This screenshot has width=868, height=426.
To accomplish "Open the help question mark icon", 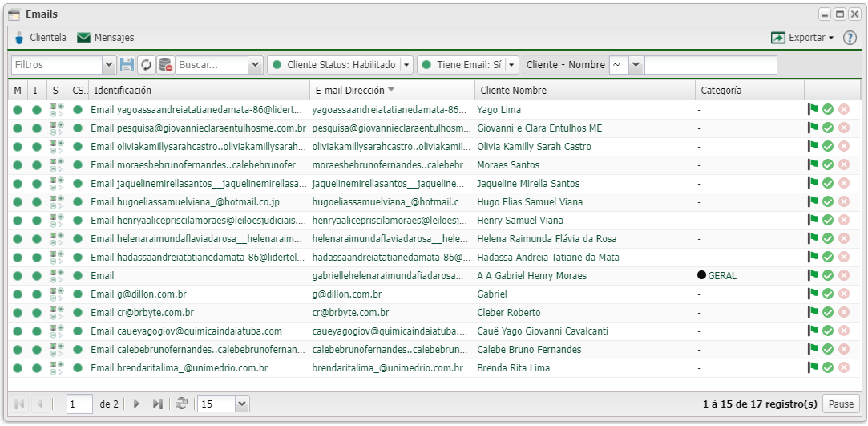I will click(x=850, y=38).
